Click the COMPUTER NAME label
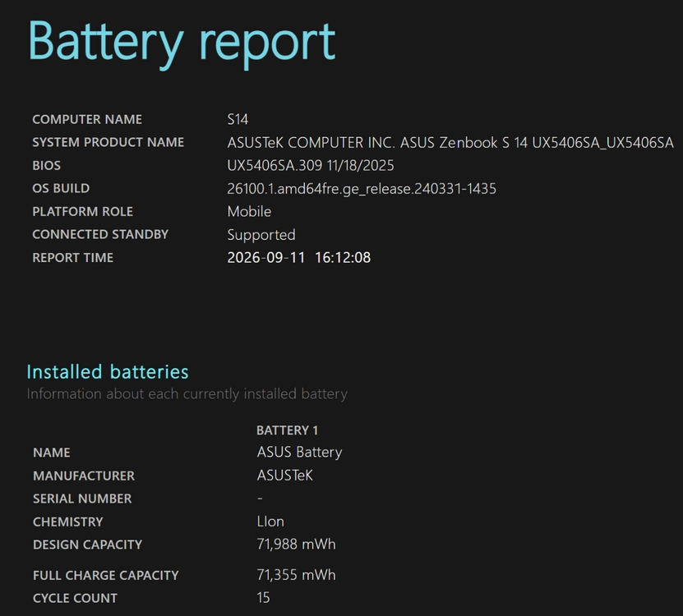The width and height of the screenshot is (683, 616). pyautogui.click(x=87, y=119)
